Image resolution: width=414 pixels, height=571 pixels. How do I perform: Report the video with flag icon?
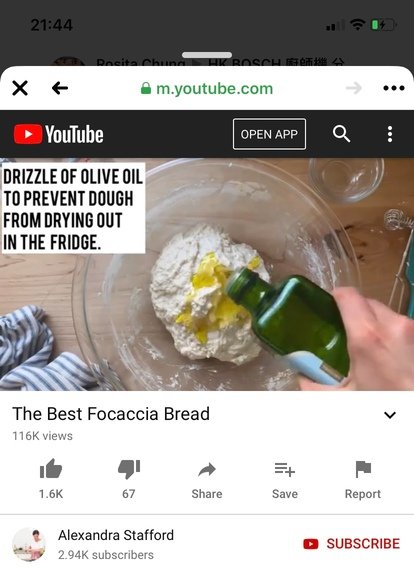363,480
